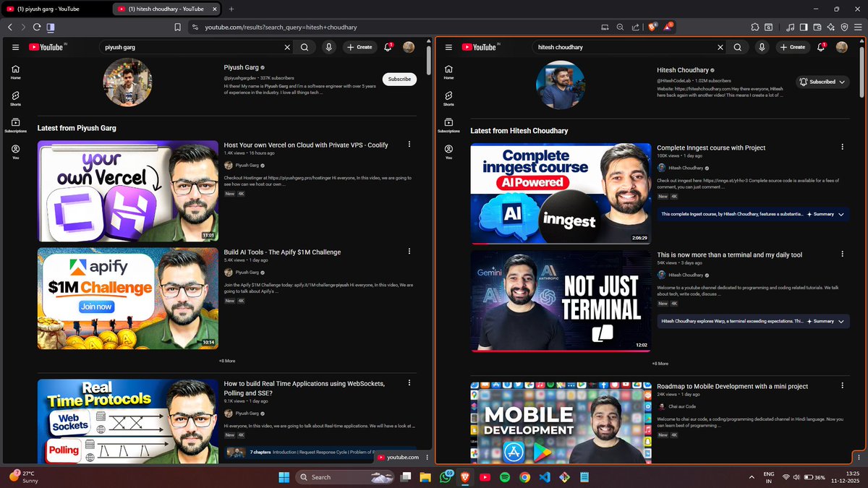
Task: Open the options menu for the Complete Inngest course video
Action: [842, 147]
